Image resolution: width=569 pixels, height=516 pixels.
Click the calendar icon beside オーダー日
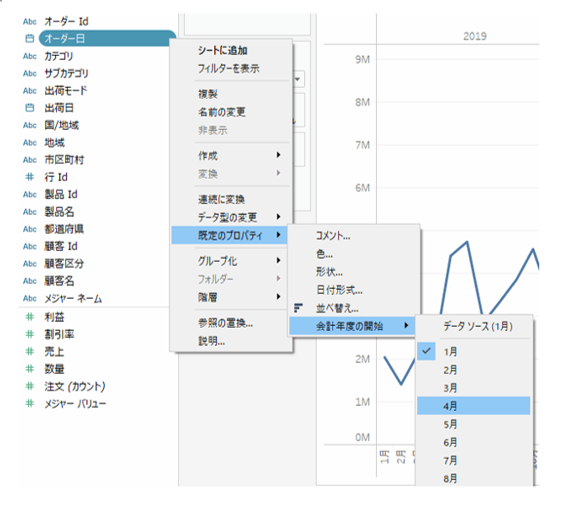pyautogui.click(x=29, y=38)
